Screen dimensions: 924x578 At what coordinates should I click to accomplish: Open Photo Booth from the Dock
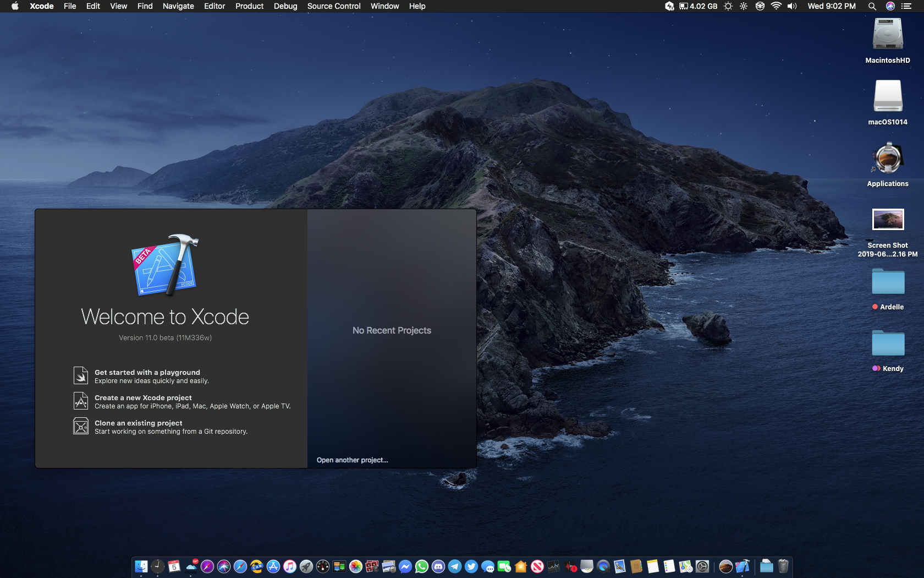click(372, 566)
